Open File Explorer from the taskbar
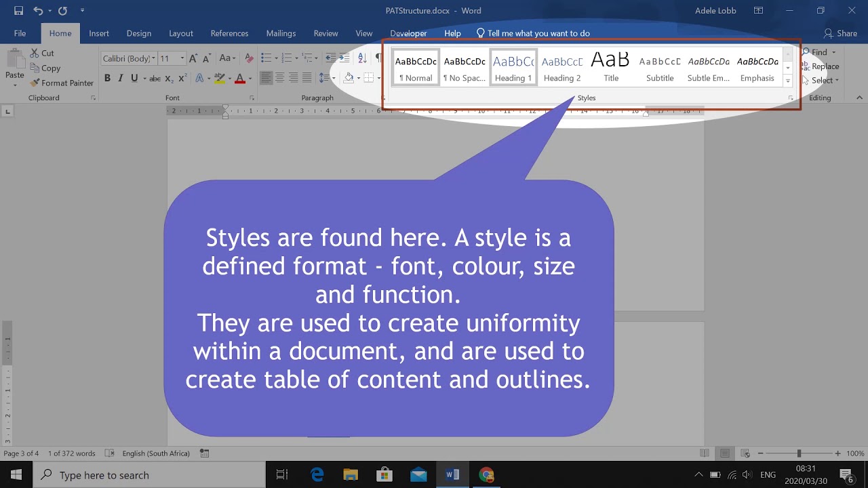 pyautogui.click(x=351, y=474)
